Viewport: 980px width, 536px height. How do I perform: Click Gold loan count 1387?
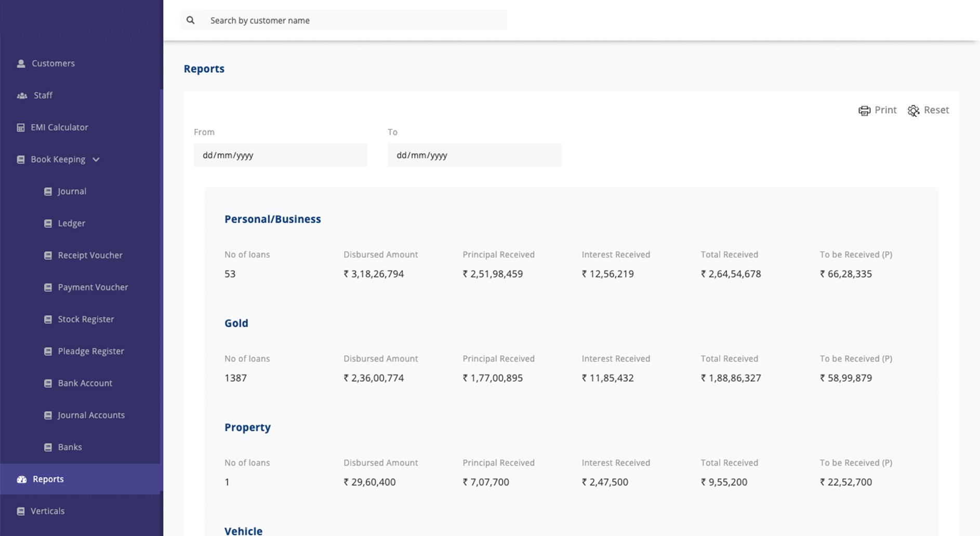[235, 378]
